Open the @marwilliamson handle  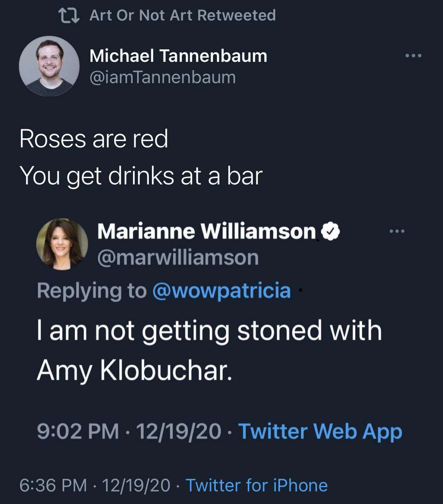[178, 258]
